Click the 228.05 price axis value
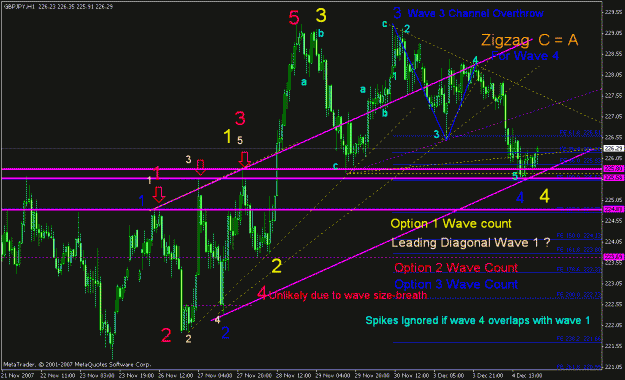The height and width of the screenshot is (380, 625). (x=613, y=75)
